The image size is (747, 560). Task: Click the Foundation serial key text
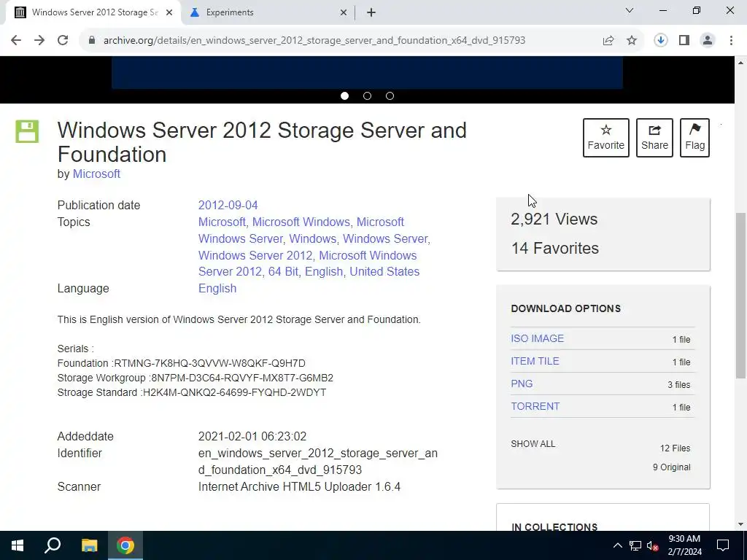tap(209, 363)
